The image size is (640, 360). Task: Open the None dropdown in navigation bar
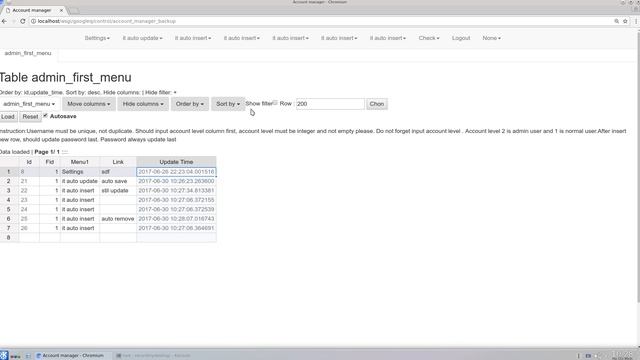click(x=491, y=38)
